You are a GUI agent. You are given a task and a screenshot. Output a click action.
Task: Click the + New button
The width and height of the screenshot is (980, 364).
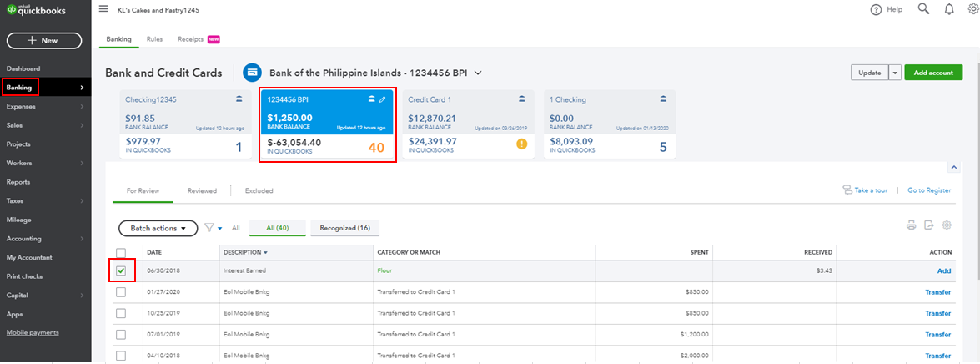[x=43, y=40]
